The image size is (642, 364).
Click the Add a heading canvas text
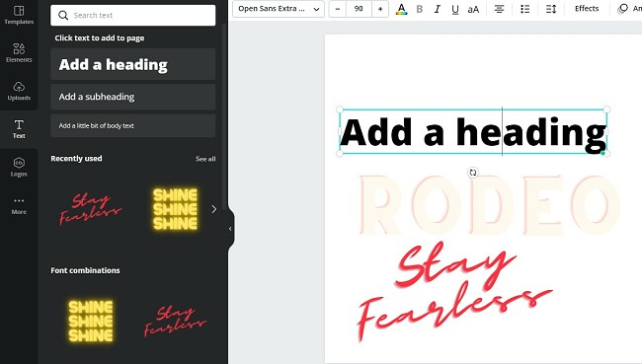click(x=473, y=132)
